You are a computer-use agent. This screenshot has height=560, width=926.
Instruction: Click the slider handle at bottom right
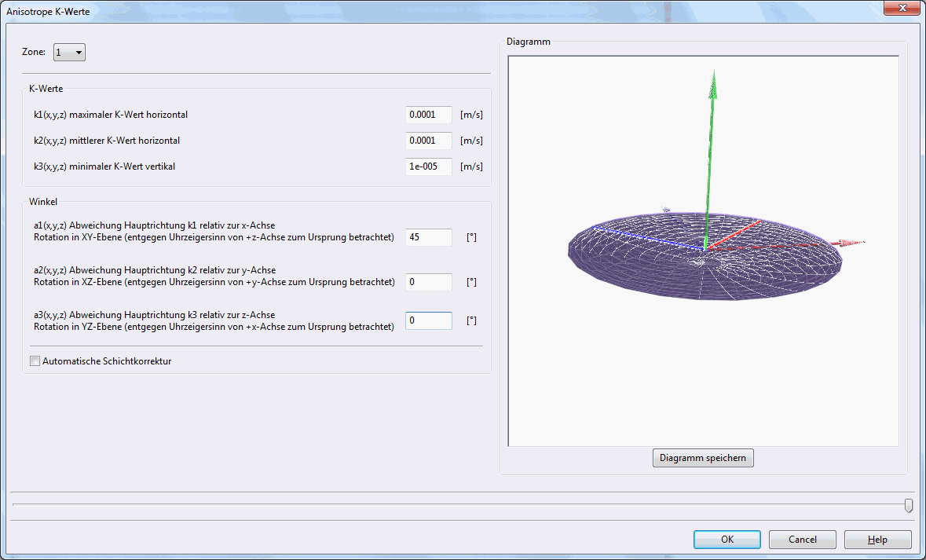tap(908, 505)
